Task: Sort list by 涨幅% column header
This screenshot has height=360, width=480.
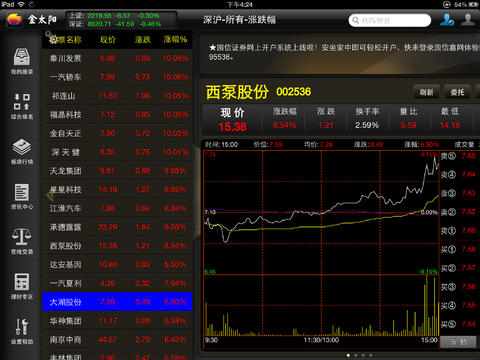Action: pyautogui.click(x=175, y=40)
